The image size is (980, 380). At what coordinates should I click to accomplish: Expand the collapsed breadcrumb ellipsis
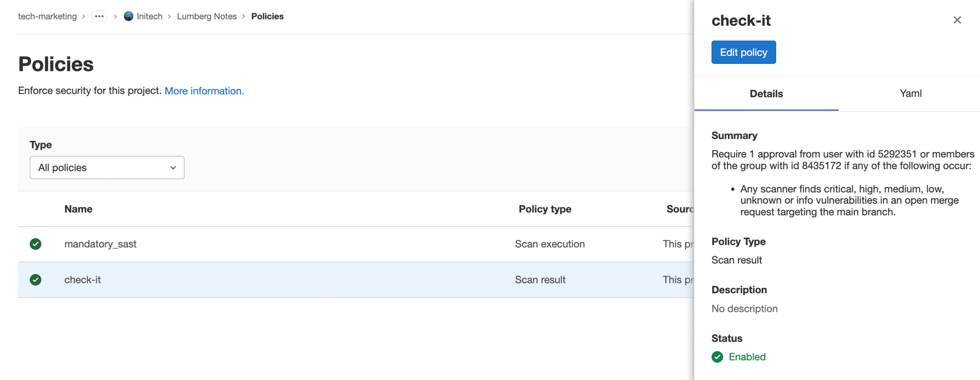[x=99, y=17]
